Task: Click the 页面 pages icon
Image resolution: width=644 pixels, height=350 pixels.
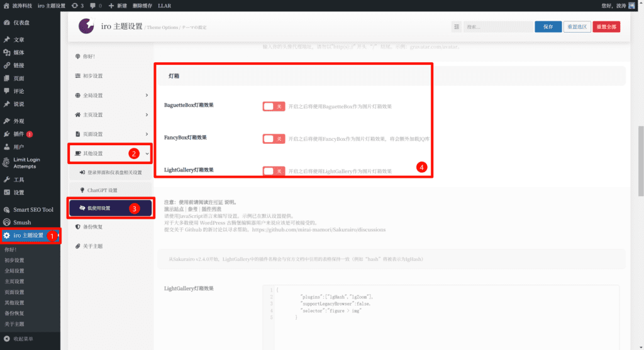Action: tap(6, 78)
